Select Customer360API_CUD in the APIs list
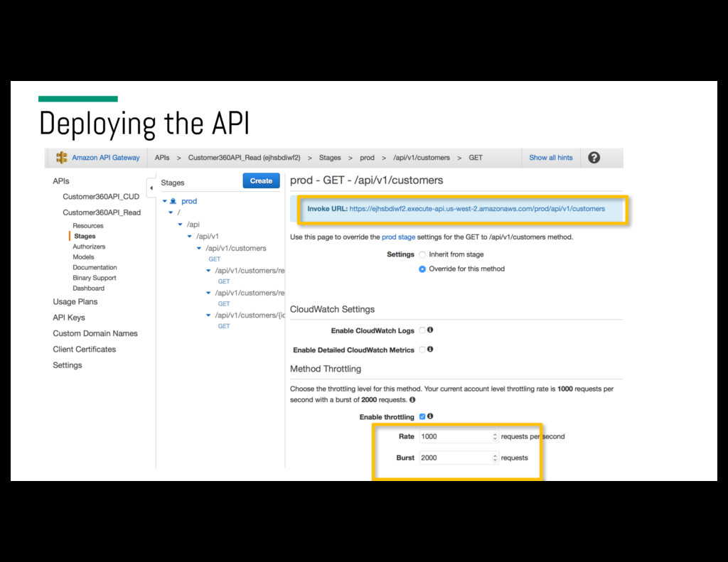The image size is (728, 562). [101, 197]
